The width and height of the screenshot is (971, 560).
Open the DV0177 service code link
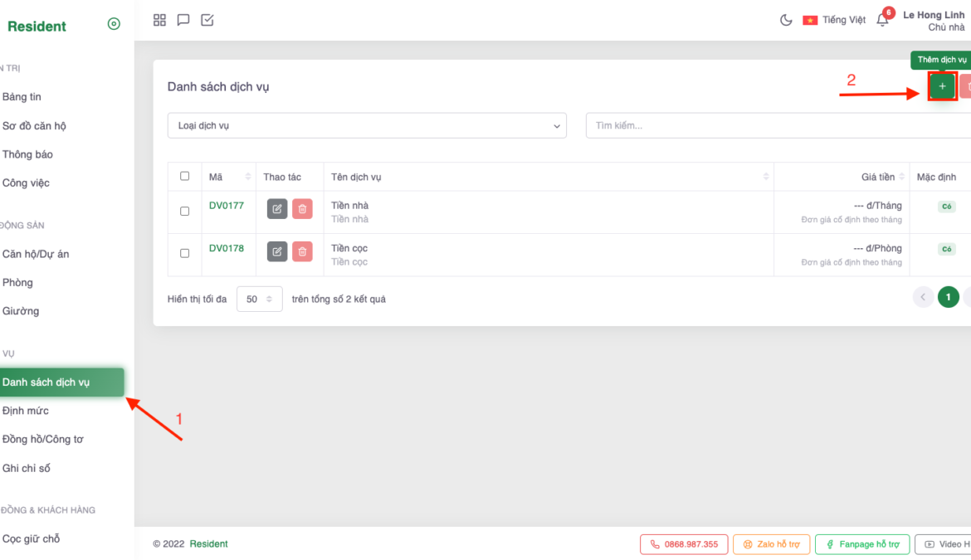point(227,206)
